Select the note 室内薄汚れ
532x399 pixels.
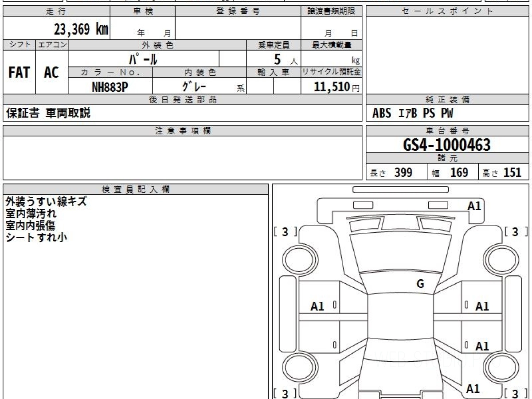31,213
